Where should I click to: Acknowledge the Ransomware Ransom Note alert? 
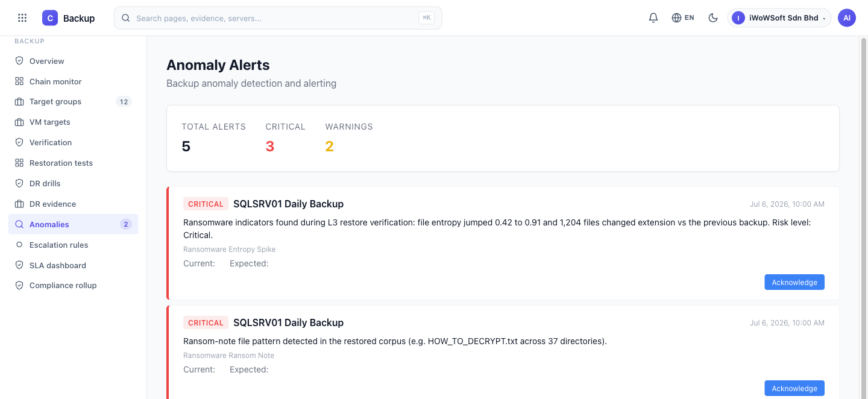pos(794,389)
